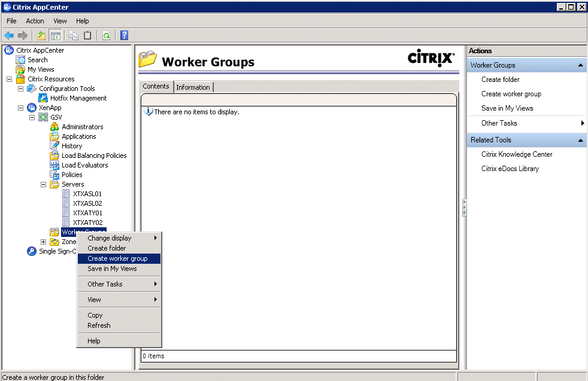Click the Copy toolbar icon
The width and height of the screenshot is (588, 381).
pos(74,36)
